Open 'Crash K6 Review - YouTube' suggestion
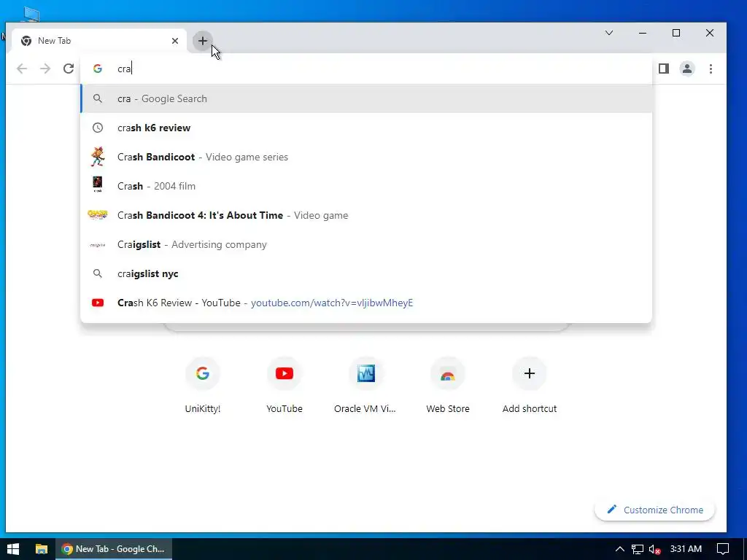The height and width of the screenshot is (560, 747). point(366,303)
